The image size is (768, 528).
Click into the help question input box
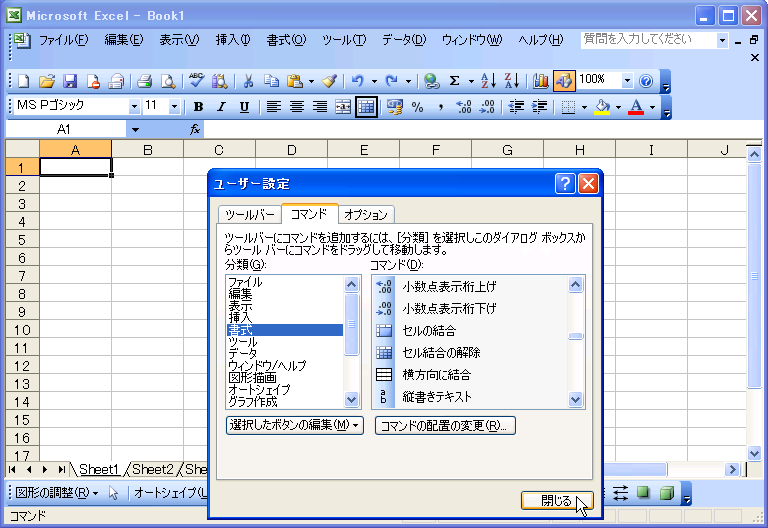[x=648, y=40]
